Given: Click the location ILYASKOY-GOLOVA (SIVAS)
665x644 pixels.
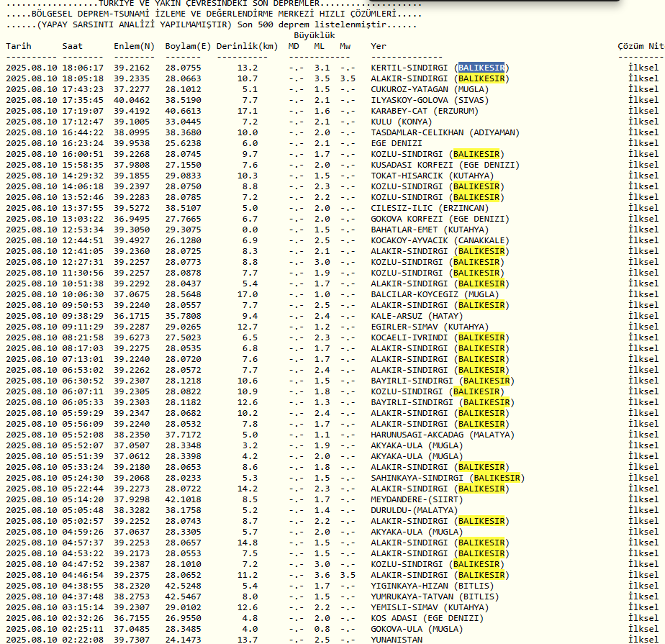Looking at the screenshot, I should pos(430,100).
